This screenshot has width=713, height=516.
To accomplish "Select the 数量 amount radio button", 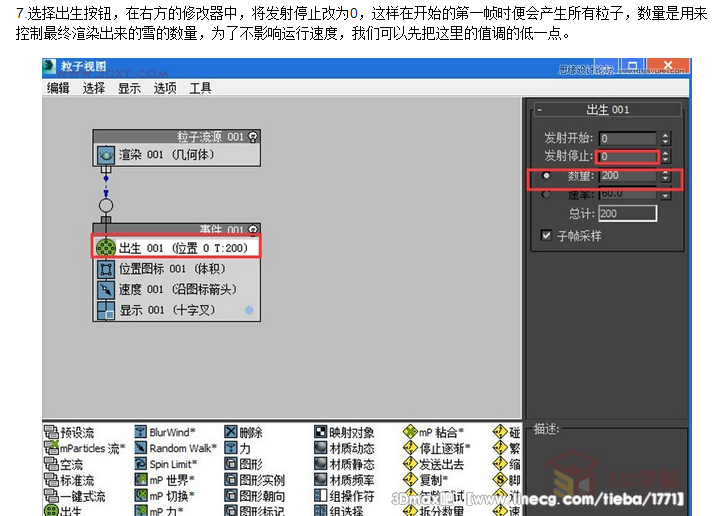I will point(546,175).
